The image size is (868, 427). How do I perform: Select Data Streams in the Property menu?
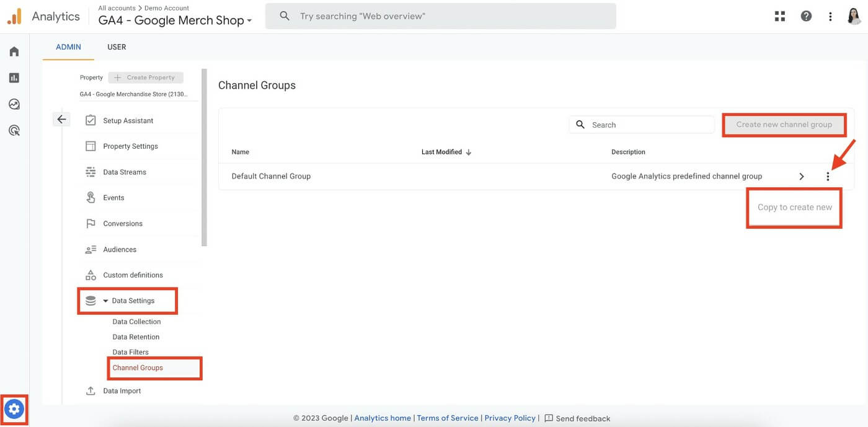tap(125, 172)
